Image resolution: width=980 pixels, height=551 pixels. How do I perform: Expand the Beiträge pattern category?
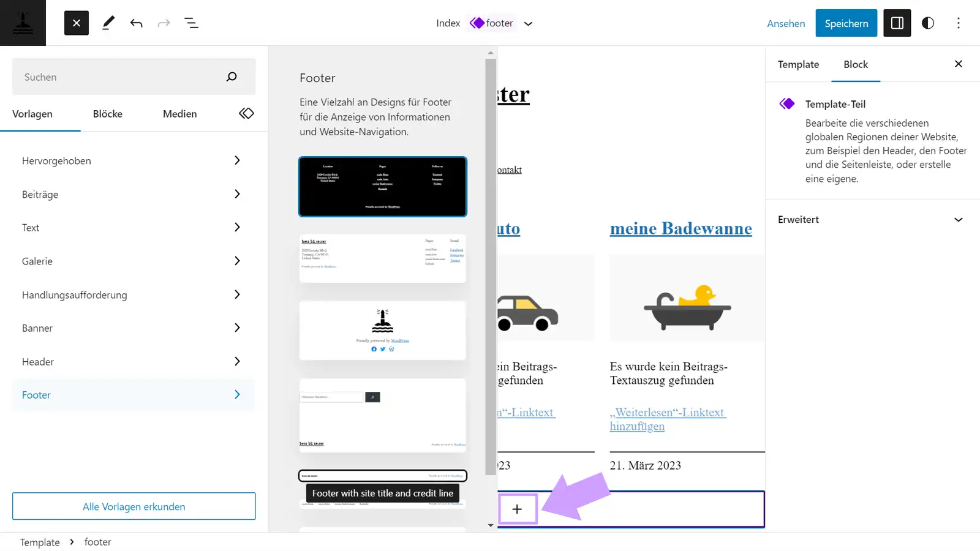pos(134,194)
